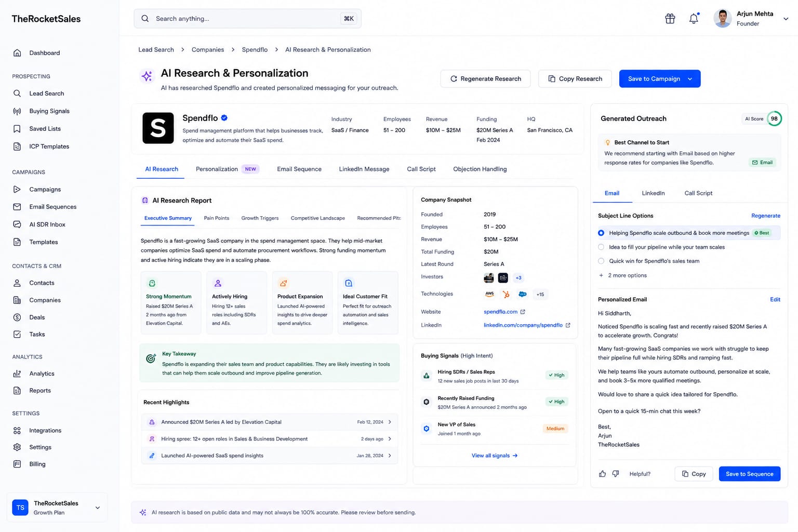798x532 pixels.
Task: Select subject 'Quick win for Spendflo's sales team'
Action: pos(601,261)
